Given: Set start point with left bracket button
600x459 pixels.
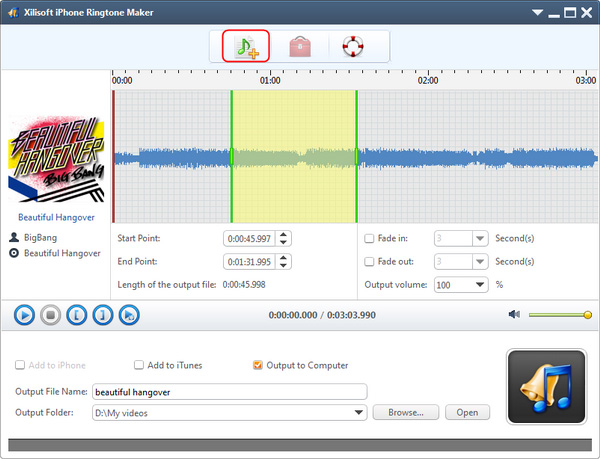Looking at the screenshot, I should click(x=76, y=315).
